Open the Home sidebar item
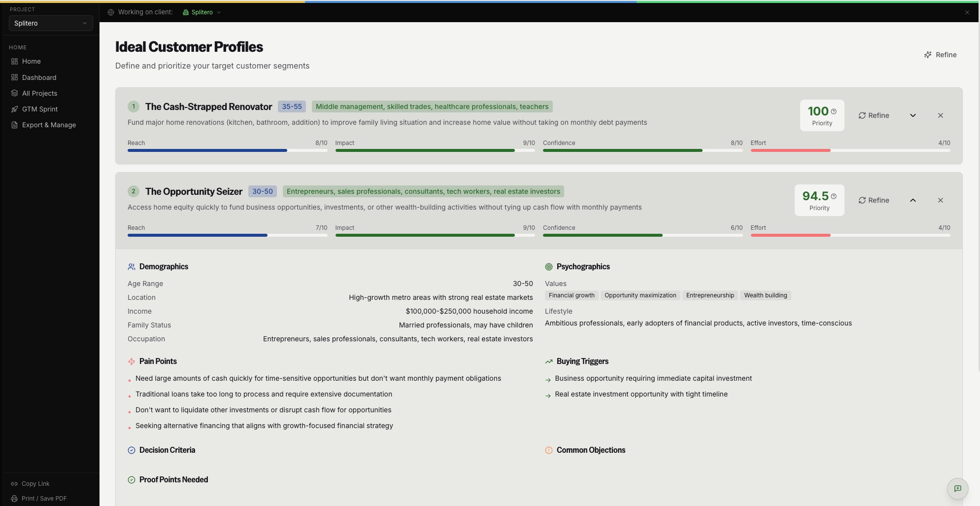Screen dimensions: 980x506 50,61
